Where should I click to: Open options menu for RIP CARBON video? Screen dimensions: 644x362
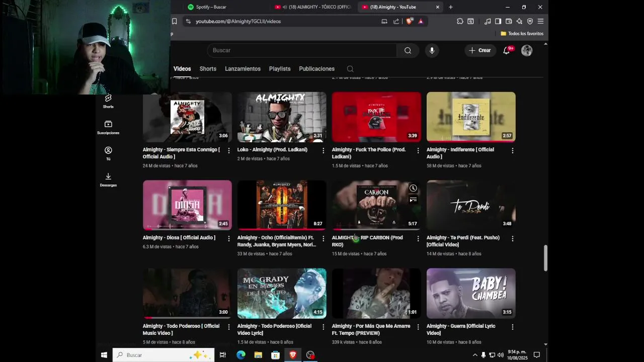coord(418,238)
